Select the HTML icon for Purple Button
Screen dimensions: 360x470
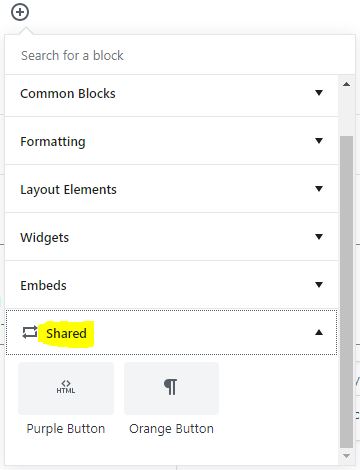66,387
